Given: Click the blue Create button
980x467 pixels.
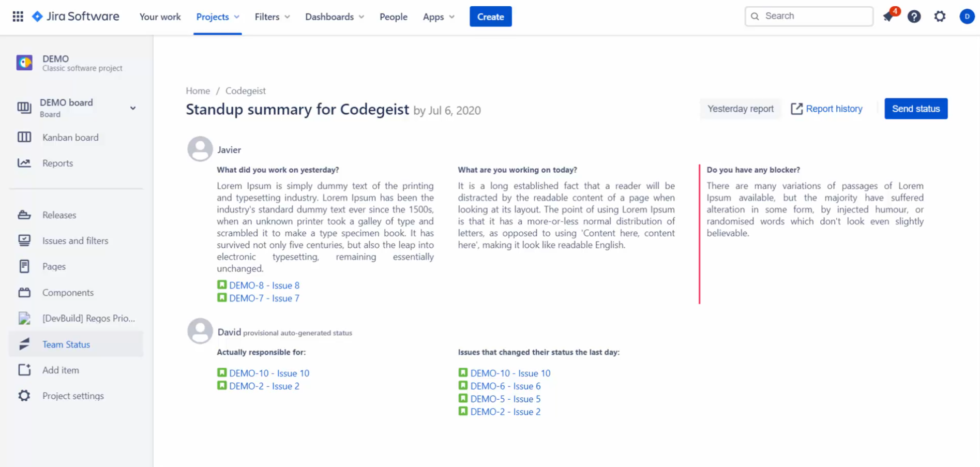Looking at the screenshot, I should click(491, 17).
